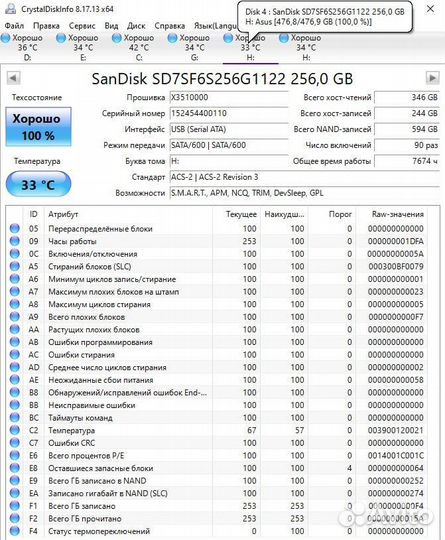
Task: Open the Диск menu
Action: [x=136, y=26]
